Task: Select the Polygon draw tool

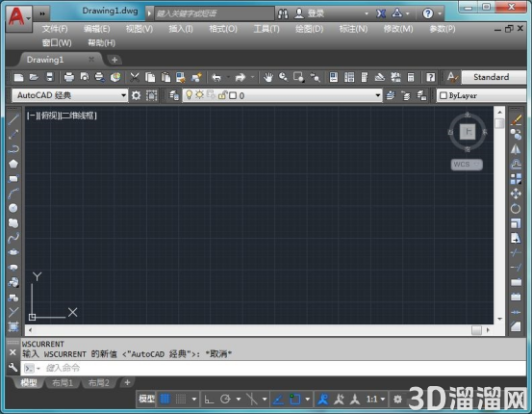Action: [13, 164]
